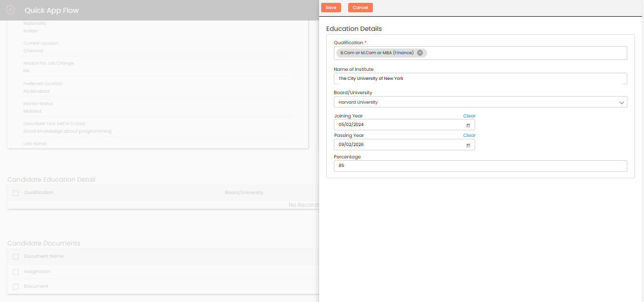Open the Passing Year calendar picker
This screenshot has width=644, height=302.
[468, 145]
